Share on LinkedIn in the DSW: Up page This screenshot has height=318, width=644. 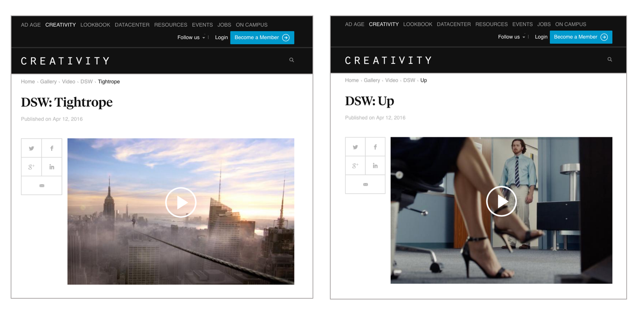point(375,166)
